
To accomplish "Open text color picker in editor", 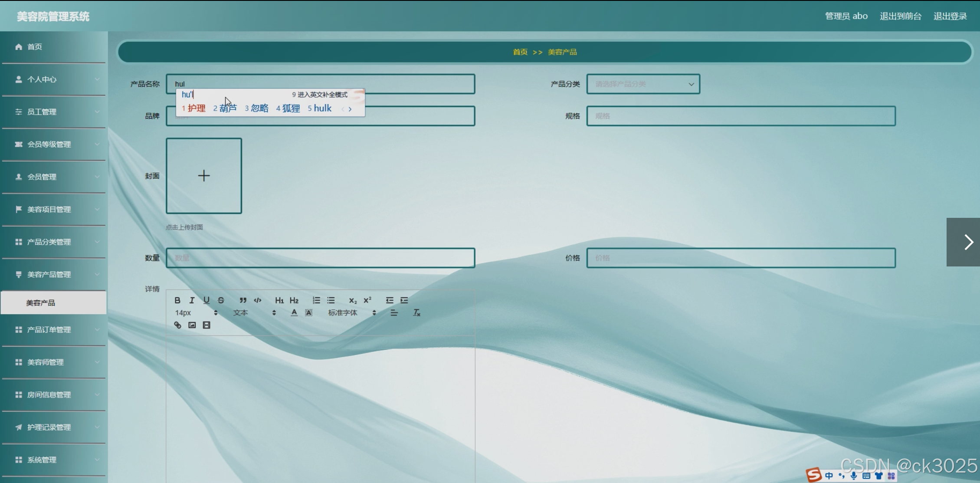I will point(294,312).
